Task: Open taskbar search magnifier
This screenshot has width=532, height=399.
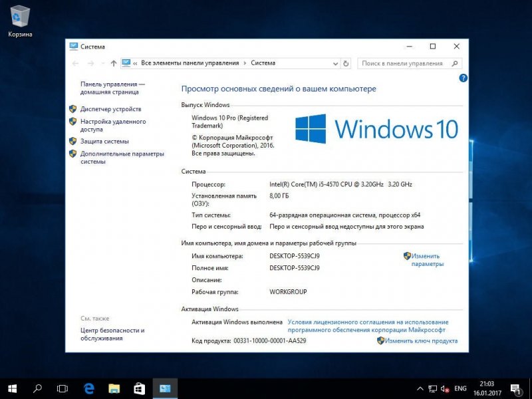Action: point(37,388)
